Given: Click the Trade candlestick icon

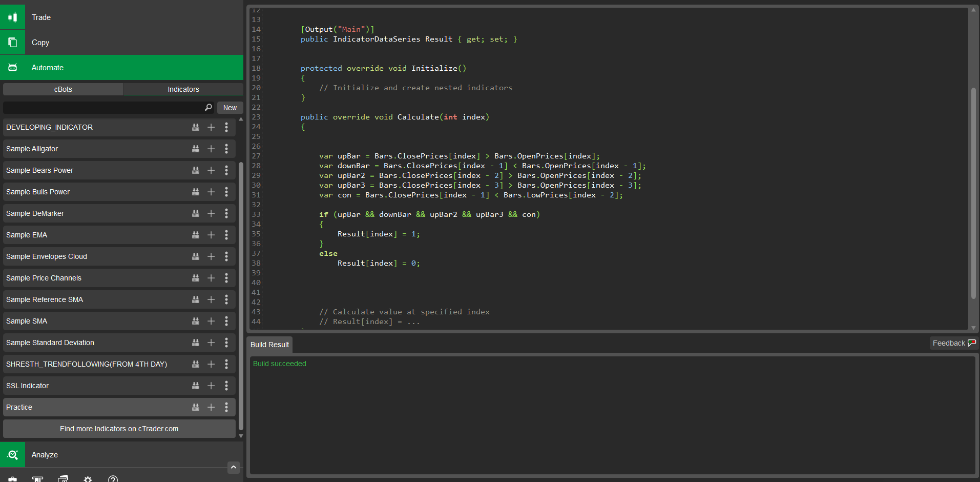Looking at the screenshot, I should click(x=13, y=17).
